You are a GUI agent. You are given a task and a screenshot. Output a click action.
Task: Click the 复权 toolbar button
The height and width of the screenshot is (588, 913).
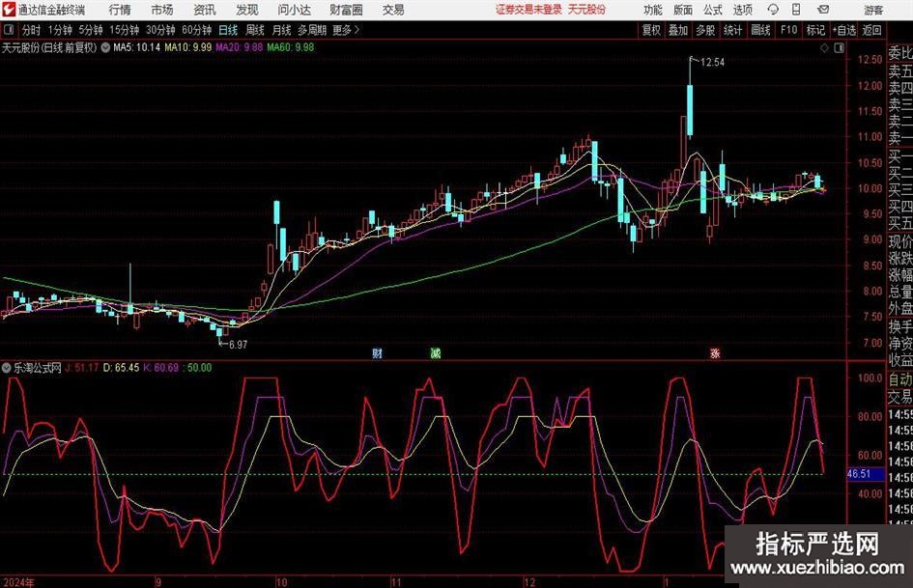tap(651, 30)
